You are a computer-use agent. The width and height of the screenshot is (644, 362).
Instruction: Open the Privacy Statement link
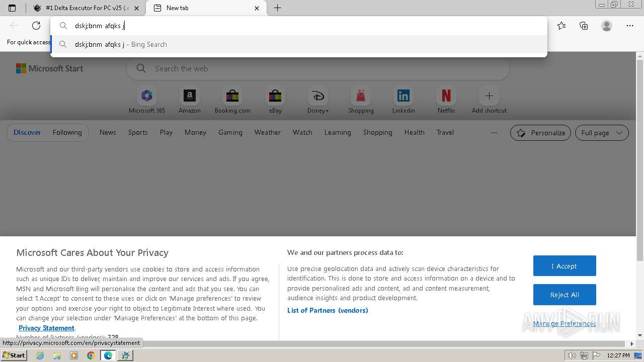(x=46, y=328)
